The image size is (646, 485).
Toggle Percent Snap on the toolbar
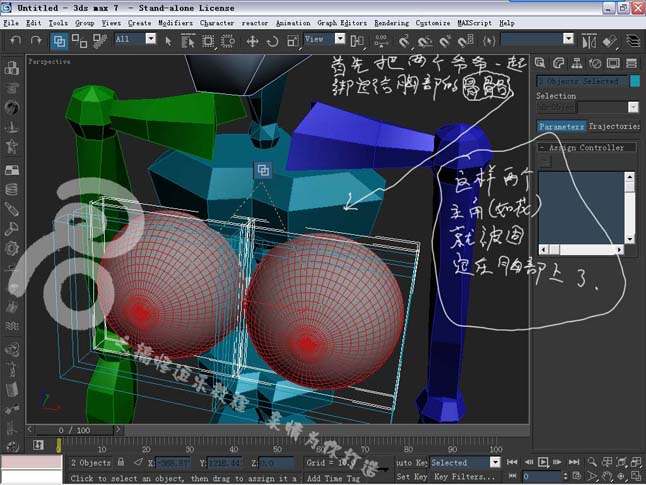445,41
